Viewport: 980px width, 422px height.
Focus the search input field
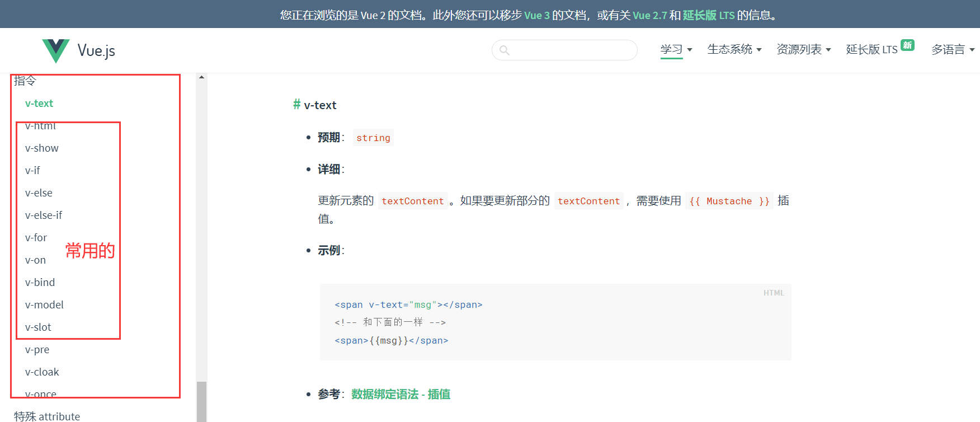tap(564, 50)
